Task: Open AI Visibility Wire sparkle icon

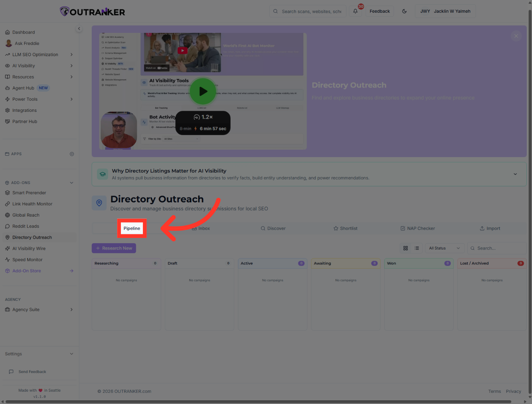Action: 7,248
